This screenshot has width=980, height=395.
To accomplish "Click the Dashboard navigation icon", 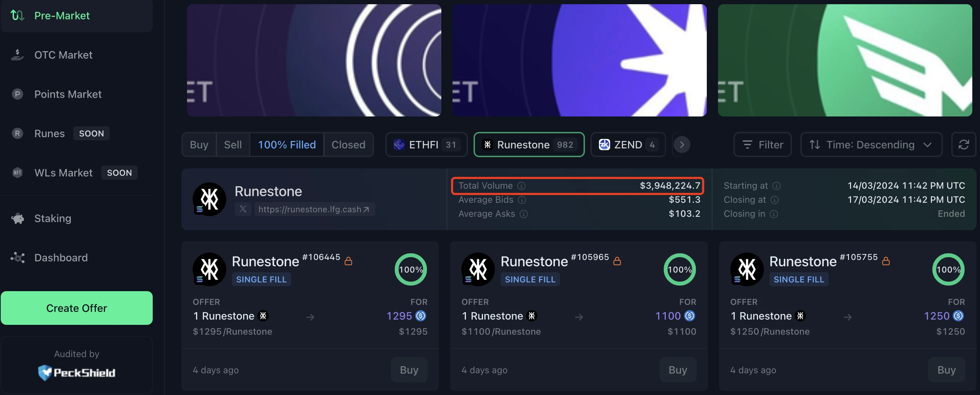I will coord(18,257).
